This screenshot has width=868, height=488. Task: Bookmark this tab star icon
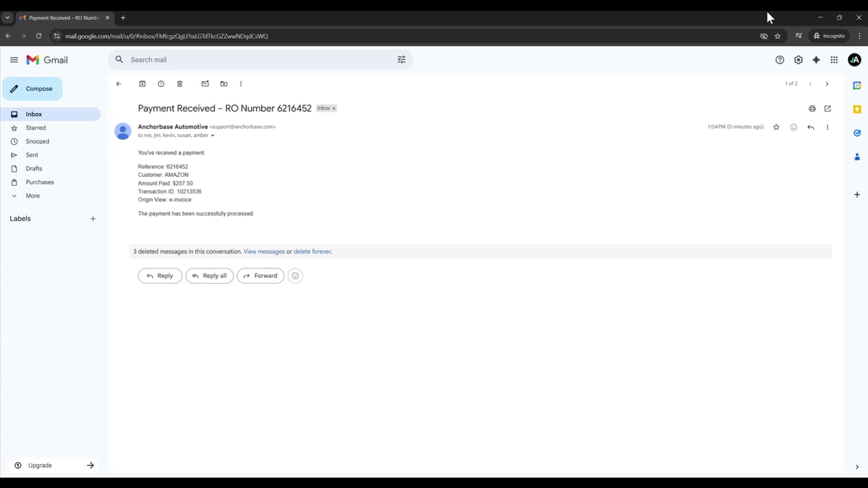pos(778,36)
